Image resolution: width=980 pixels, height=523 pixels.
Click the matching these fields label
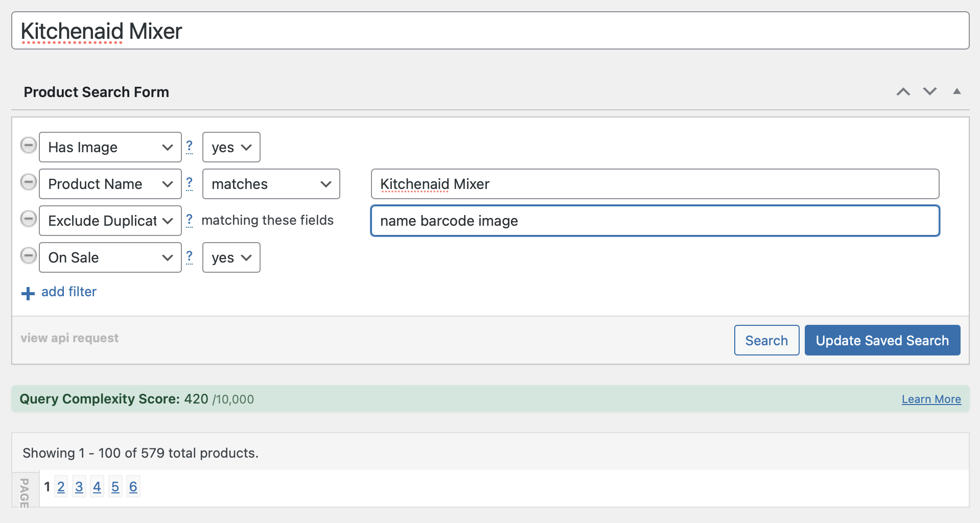pos(267,220)
